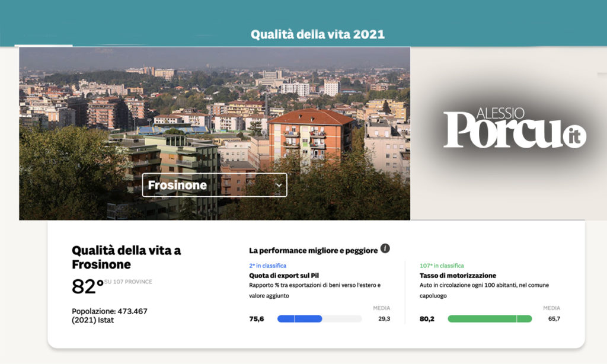Image resolution: width=607 pixels, height=364 pixels.
Task: Click the info icon beside performance heading
Action: (x=385, y=248)
